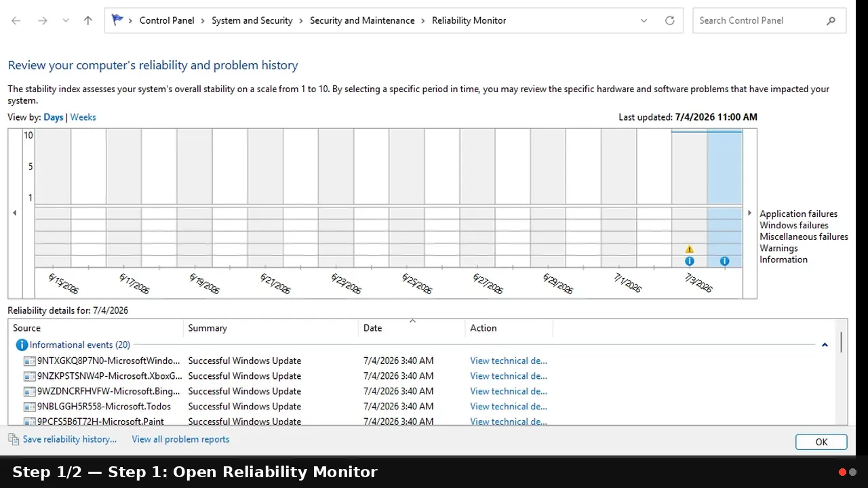View technical details for Todos update

[x=509, y=407]
